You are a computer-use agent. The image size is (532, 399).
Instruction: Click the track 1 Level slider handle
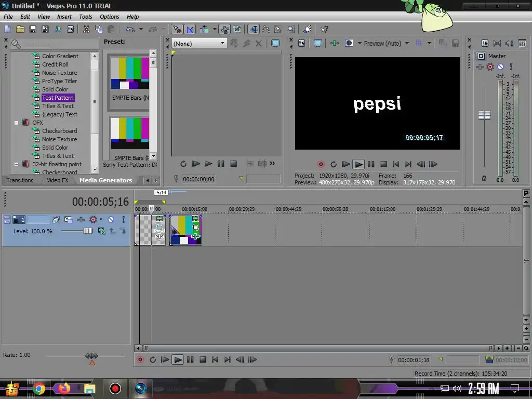click(87, 231)
